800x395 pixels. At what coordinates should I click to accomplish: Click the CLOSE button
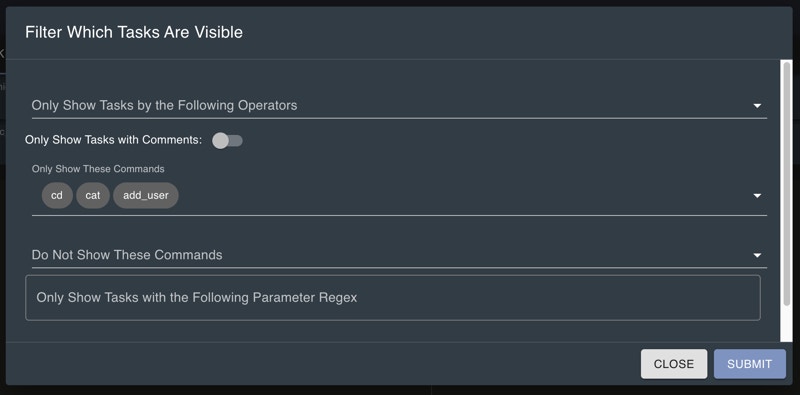click(674, 364)
